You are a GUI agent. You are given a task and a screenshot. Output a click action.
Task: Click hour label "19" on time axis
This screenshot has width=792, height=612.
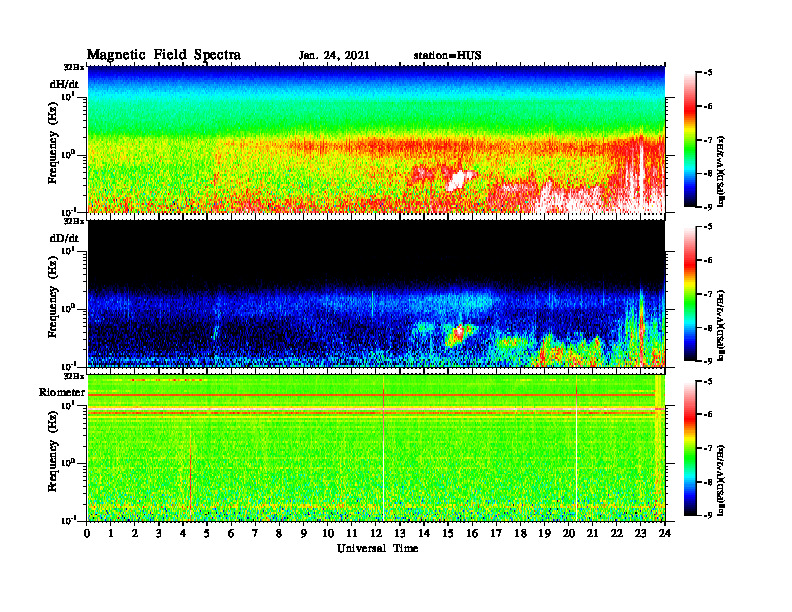[x=544, y=533]
